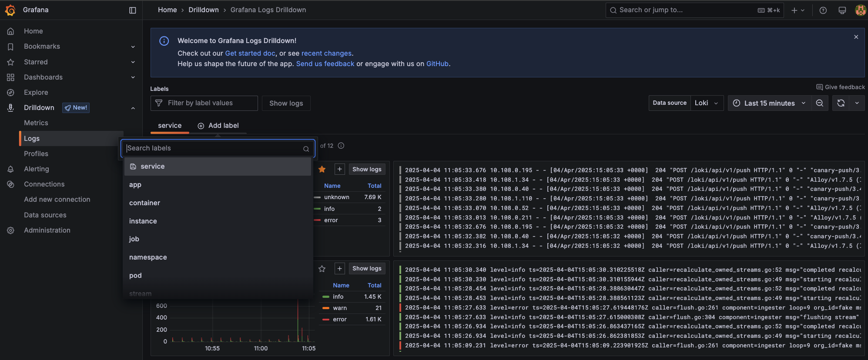Toggle the sidebar dock menu icon
This screenshot has height=360, width=868.
133,10
